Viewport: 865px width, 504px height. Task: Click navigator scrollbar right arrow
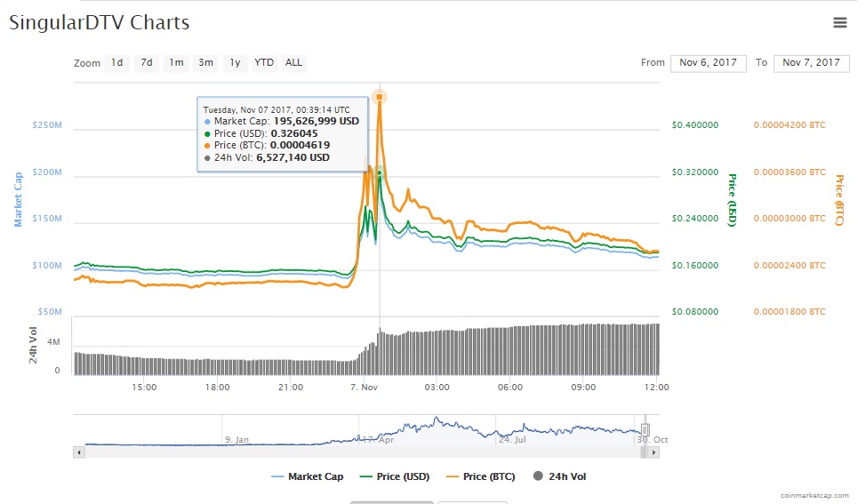point(653,452)
